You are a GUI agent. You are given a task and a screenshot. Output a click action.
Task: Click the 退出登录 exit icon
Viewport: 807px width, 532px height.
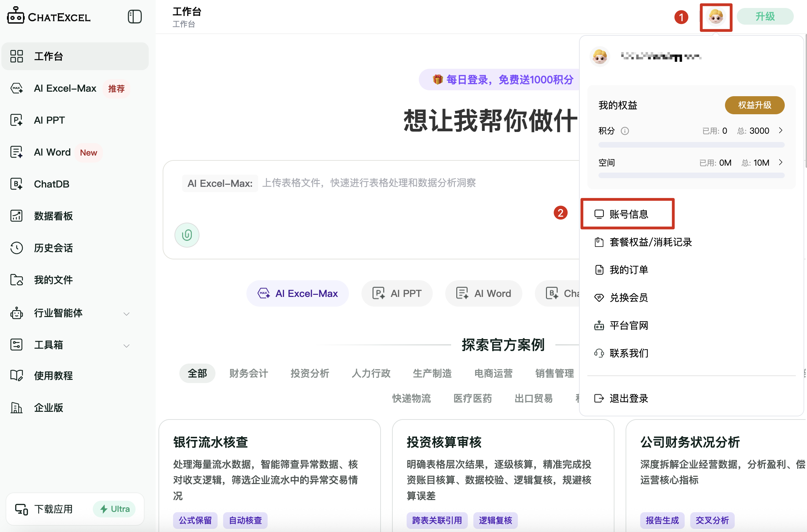coord(599,398)
